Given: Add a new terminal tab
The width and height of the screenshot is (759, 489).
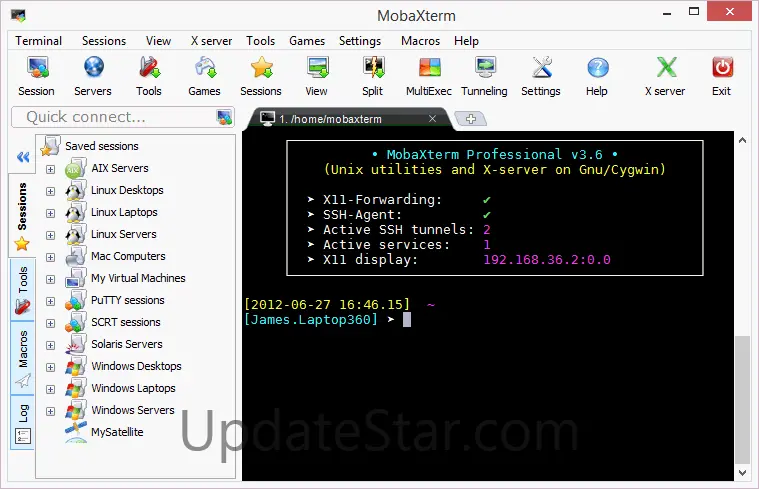Looking at the screenshot, I should pyautogui.click(x=471, y=119).
